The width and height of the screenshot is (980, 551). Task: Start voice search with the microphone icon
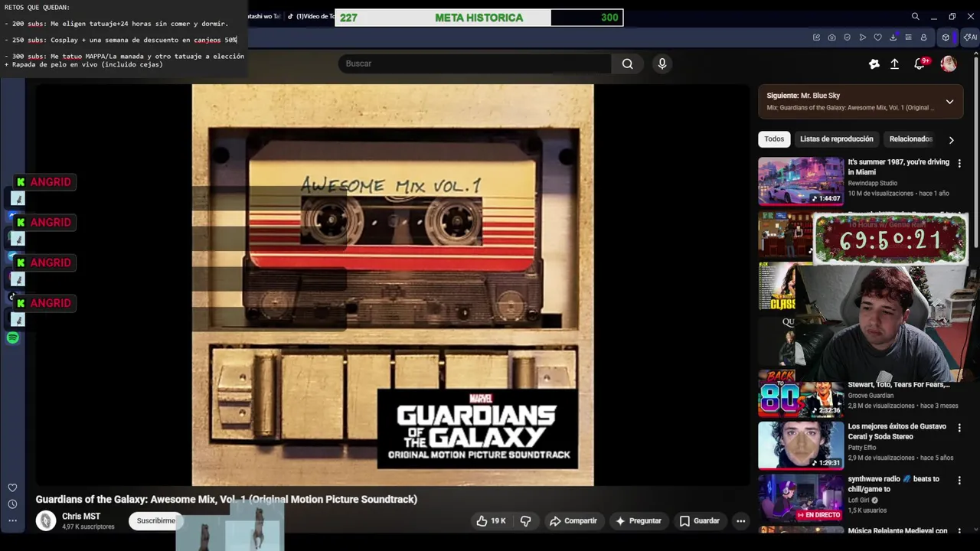coord(662,64)
